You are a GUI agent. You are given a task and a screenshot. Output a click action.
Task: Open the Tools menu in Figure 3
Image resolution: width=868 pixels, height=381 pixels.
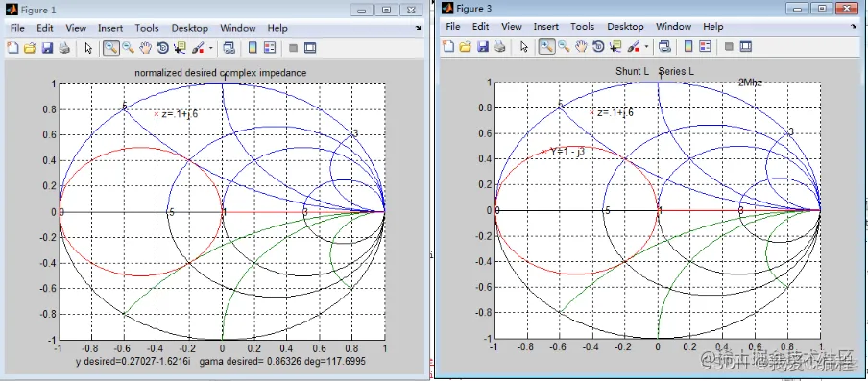coord(583,27)
